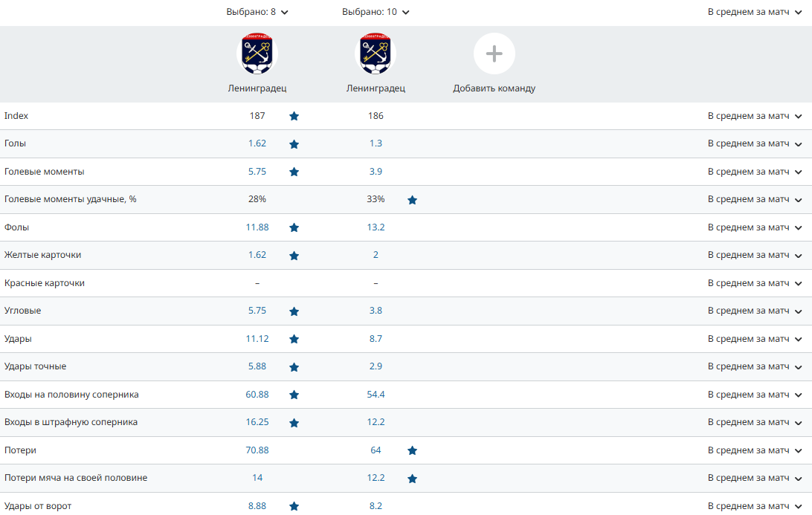Open the 'Выбрано: 8' matches dropdown
The image size is (812, 515).
257,12
